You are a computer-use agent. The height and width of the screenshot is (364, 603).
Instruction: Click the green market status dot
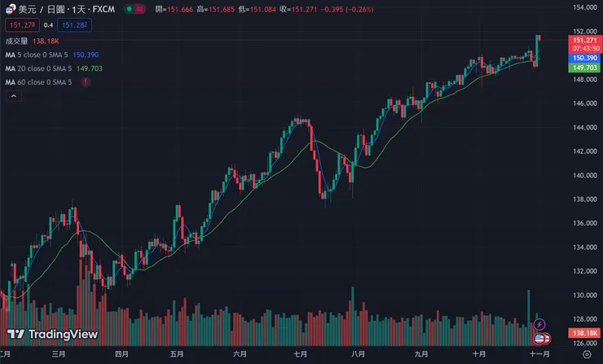(130, 8)
